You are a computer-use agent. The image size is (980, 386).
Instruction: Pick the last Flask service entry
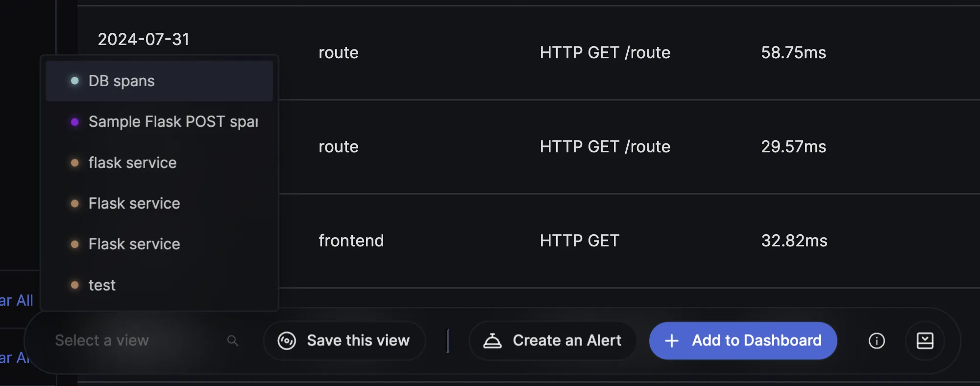[x=159, y=244]
